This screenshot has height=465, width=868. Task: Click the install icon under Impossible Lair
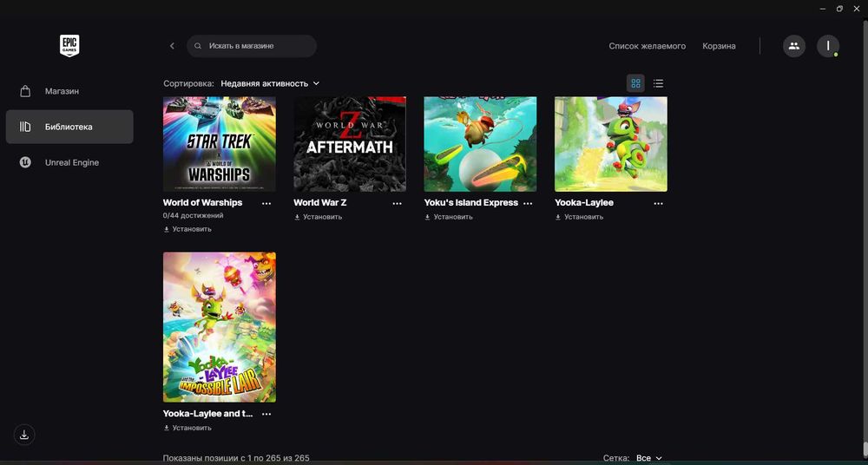coord(166,428)
